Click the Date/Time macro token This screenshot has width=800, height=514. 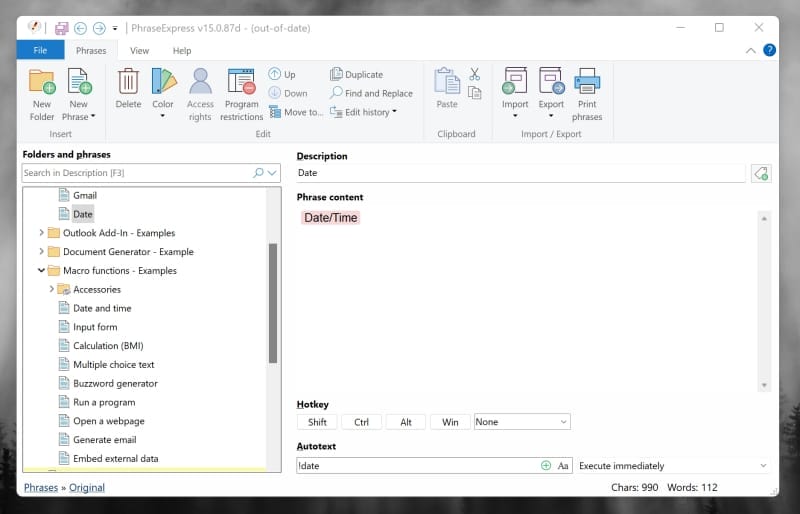click(331, 218)
